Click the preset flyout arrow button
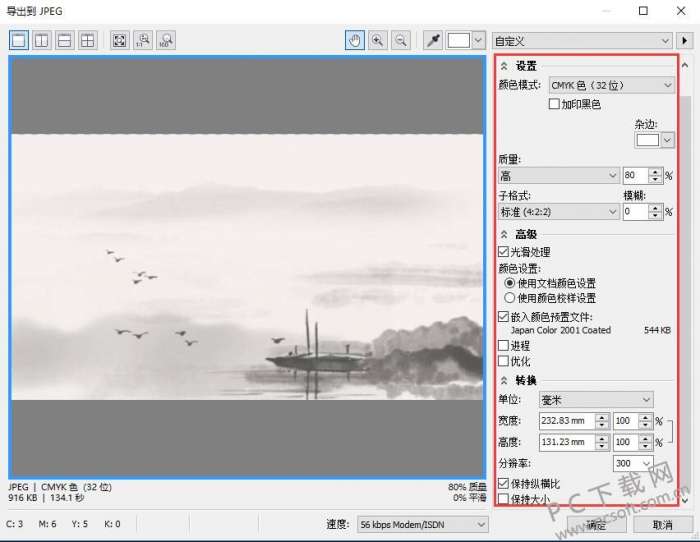This screenshot has height=542, width=700. point(684,41)
